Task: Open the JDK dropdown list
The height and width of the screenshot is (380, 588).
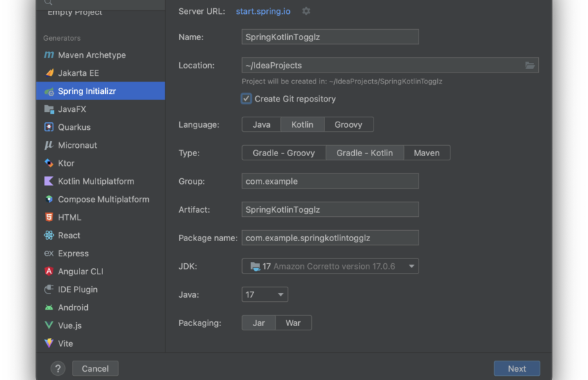Action: (330, 266)
